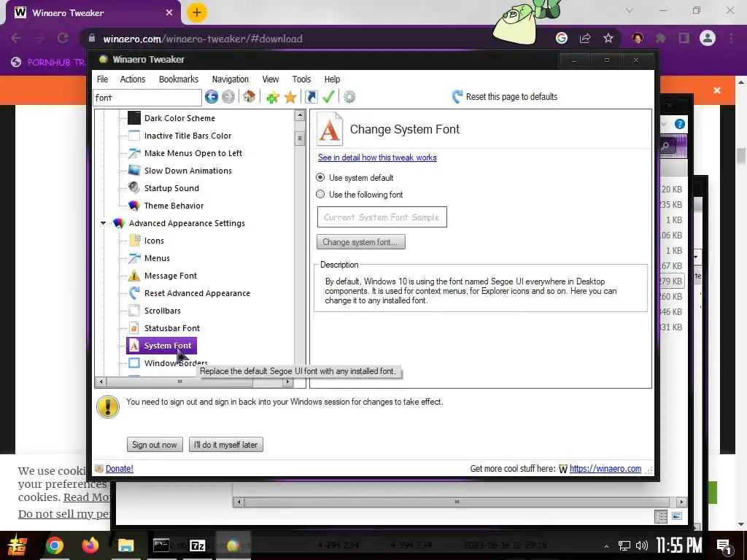The height and width of the screenshot is (560, 747).
Task: Open 7-Zip from the taskbar
Action: pyautogui.click(x=197, y=545)
